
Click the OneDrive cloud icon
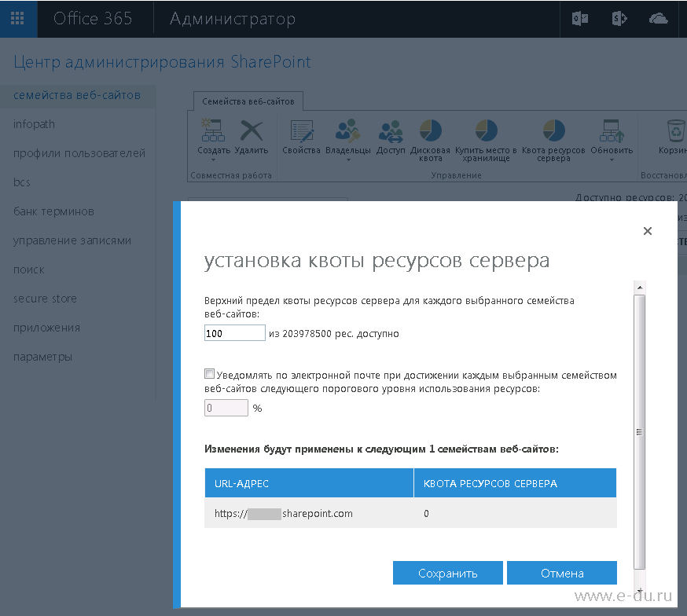(658, 18)
